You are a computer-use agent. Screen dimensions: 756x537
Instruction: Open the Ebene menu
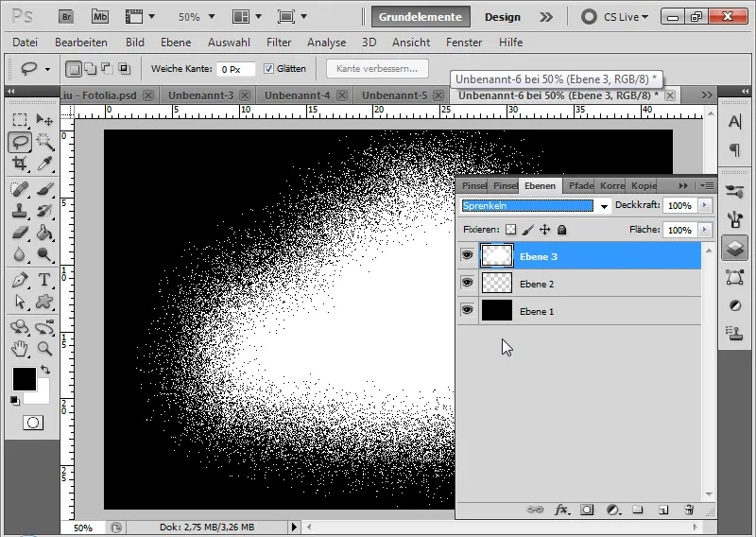[x=176, y=43]
